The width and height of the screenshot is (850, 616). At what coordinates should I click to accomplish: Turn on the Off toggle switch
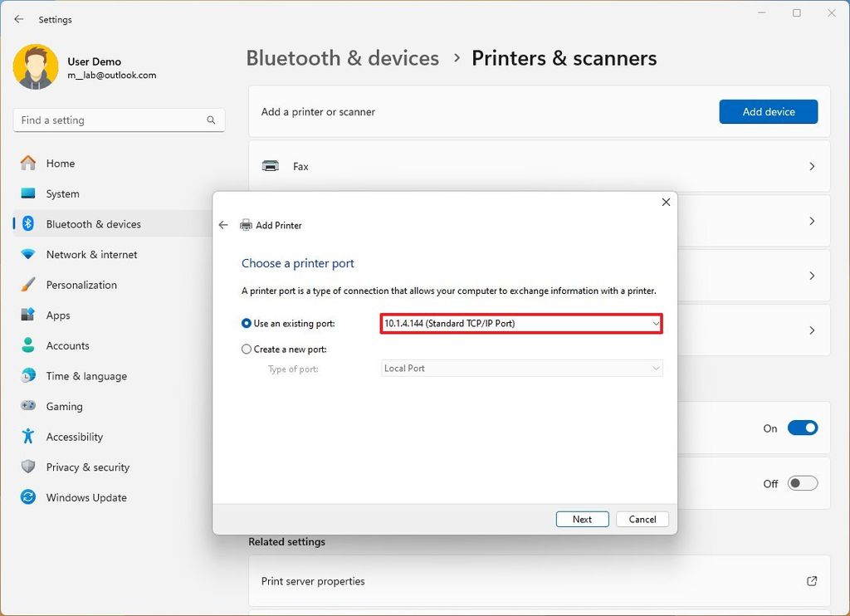point(802,482)
